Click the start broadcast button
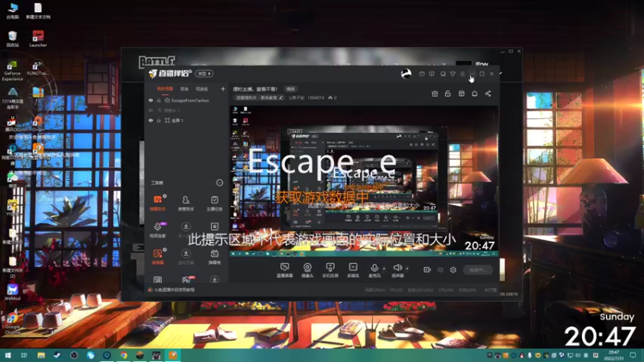The width and height of the screenshot is (644, 362). [478, 269]
